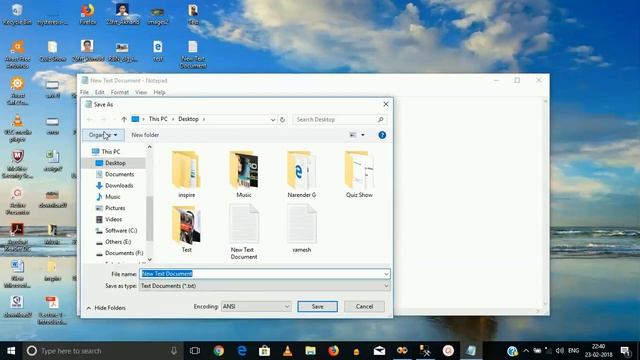
Task: Expand the File name history arrow
Action: pyautogui.click(x=386, y=274)
